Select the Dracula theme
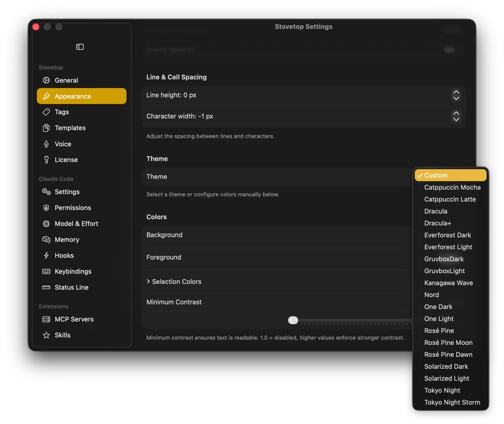Viewport: 504px width, 424px height. pyautogui.click(x=450, y=211)
